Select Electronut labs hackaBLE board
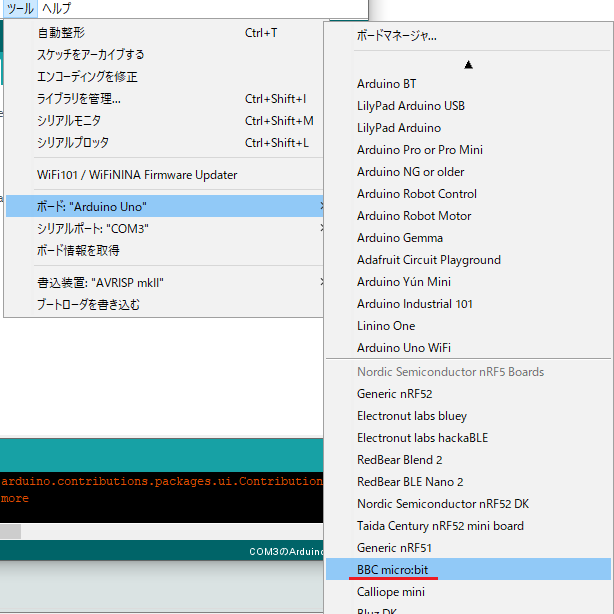 468,437
